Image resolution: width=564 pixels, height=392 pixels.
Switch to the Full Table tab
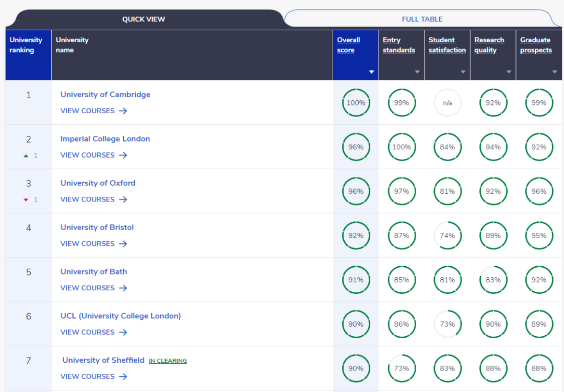pos(422,19)
